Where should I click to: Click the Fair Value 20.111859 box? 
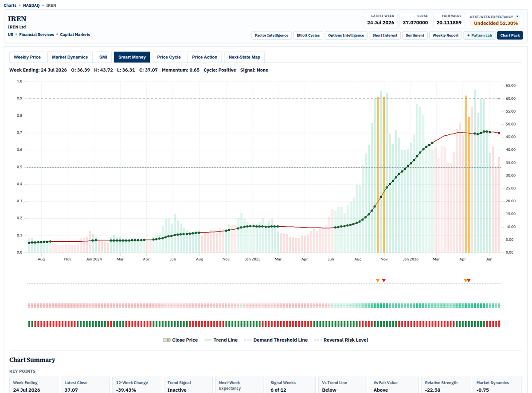click(x=449, y=20)
